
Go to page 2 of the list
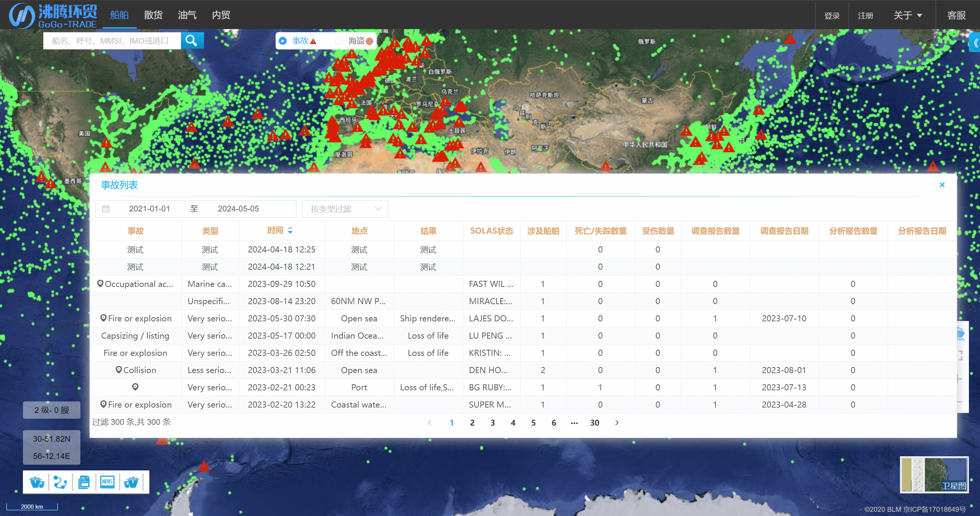pos(472,423)
